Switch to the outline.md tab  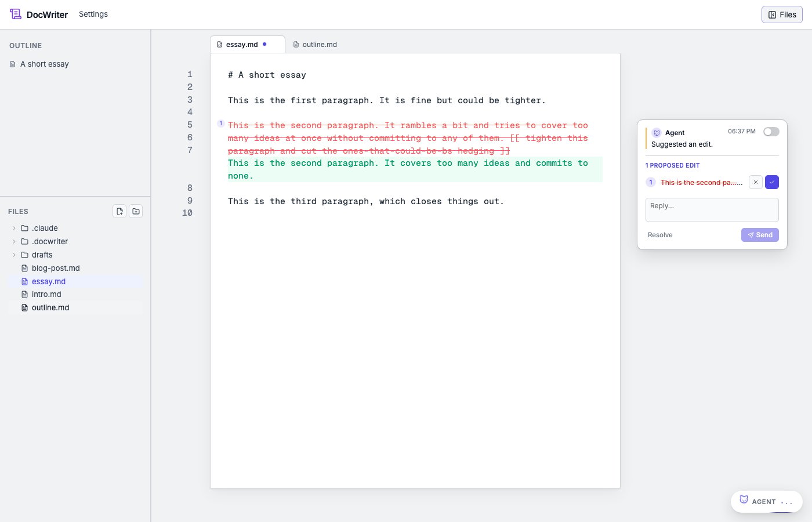tap(316, 44)
